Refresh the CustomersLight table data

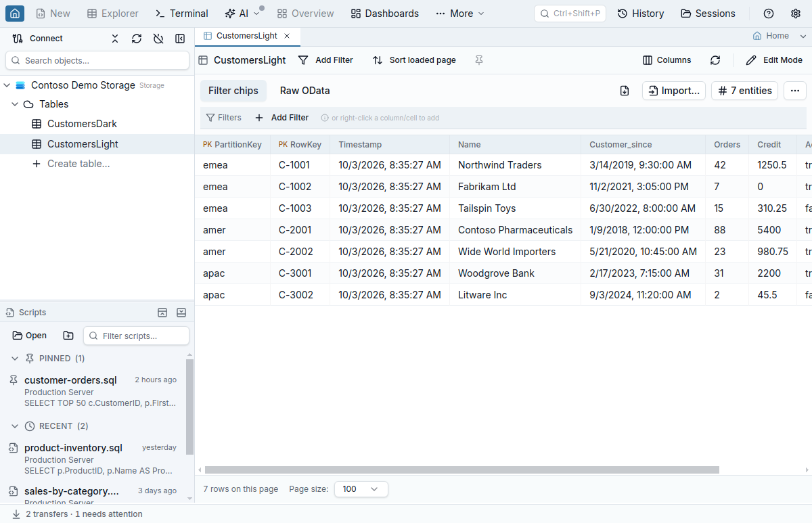(715, 60)
